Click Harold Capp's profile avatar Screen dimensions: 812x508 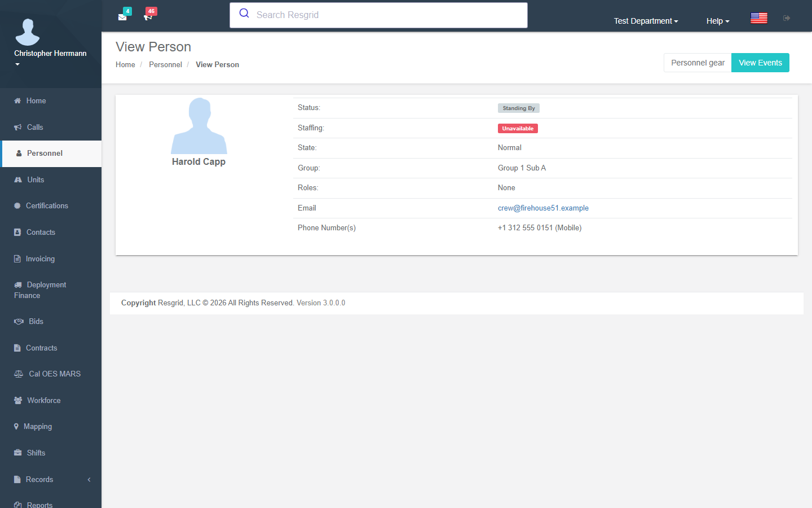(199, 126)
